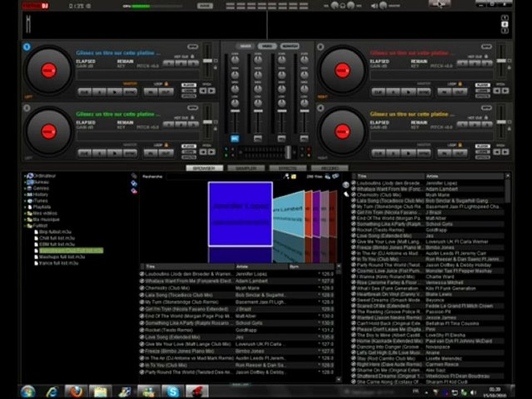
Task: Collapse the Fulllist folder node
Action: coord(25,226)
